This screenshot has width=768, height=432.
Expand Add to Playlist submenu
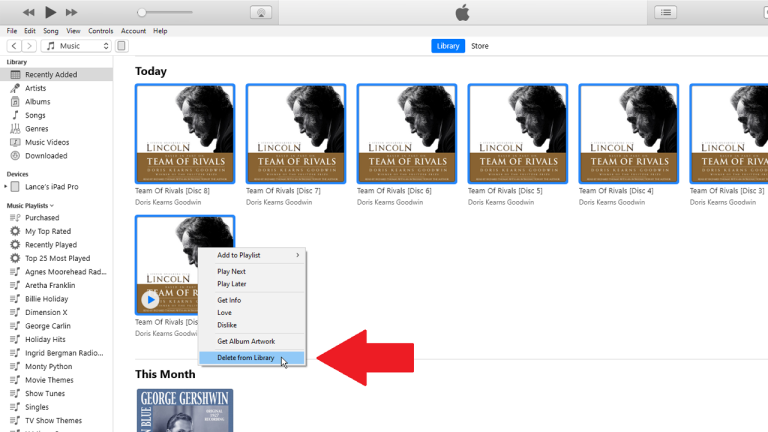(x=252, y=255)
